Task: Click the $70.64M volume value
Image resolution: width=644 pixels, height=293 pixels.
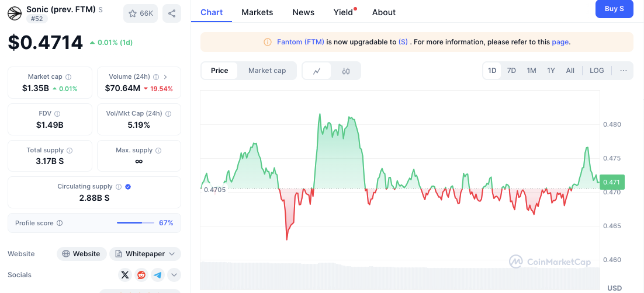Action: click(122, 88)
